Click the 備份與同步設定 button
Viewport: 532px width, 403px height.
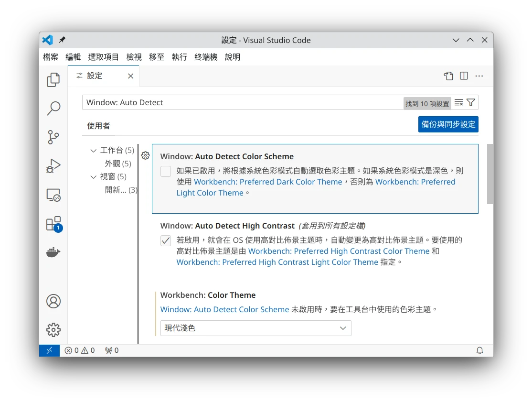(448, 124)
